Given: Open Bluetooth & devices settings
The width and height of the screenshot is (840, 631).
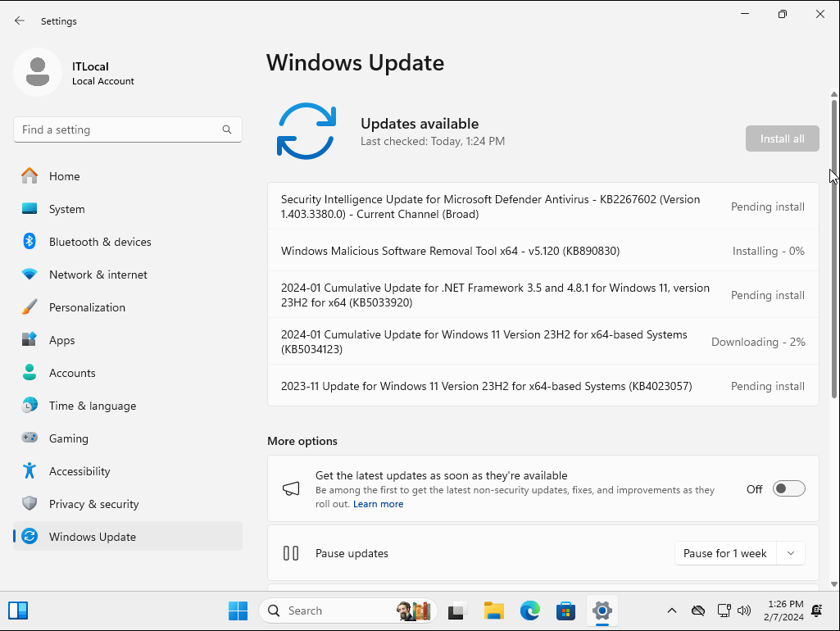Looking at the screenshot, I should [128, 242].
